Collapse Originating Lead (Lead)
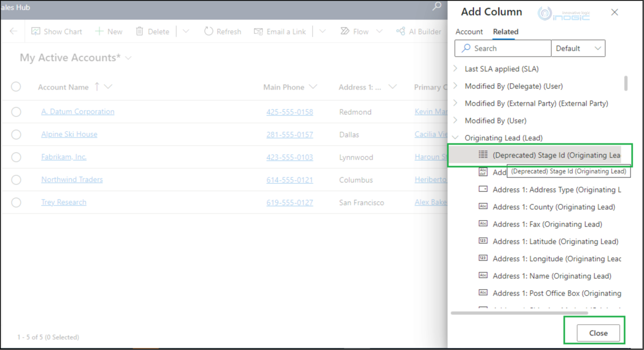644x350 pixels. tap(455, 138)
